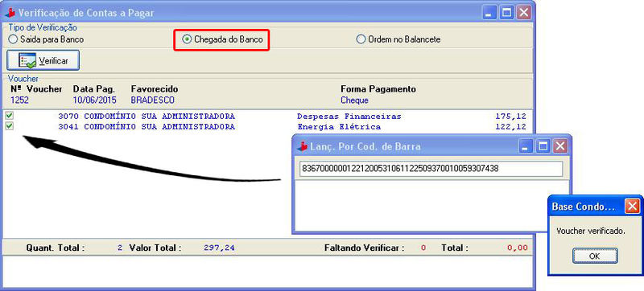Maximize the Verificação de Contas a Pagar window
This screenshot has height=291, width=644.
[506, 13]
